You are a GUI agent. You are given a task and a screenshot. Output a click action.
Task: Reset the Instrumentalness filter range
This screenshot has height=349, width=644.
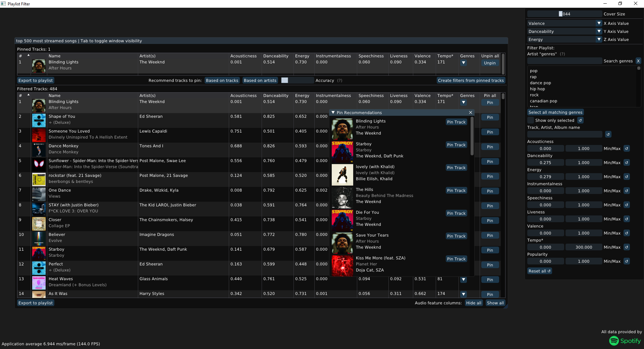627,191
